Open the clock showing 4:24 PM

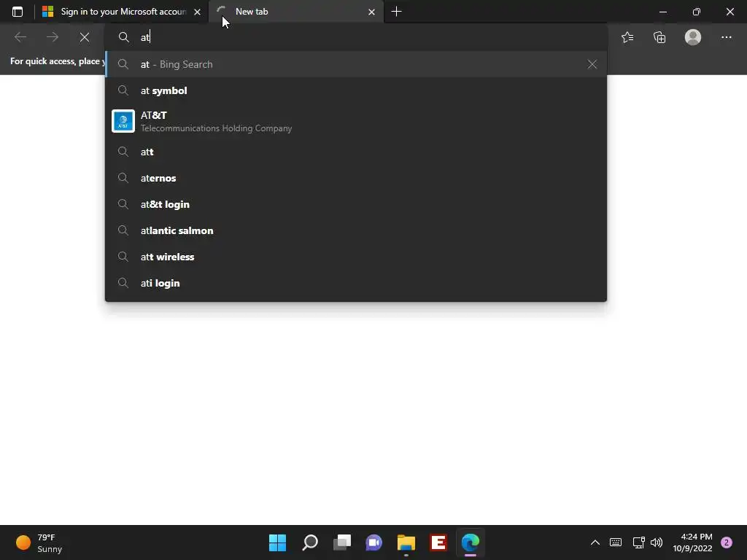pos(692,542)
